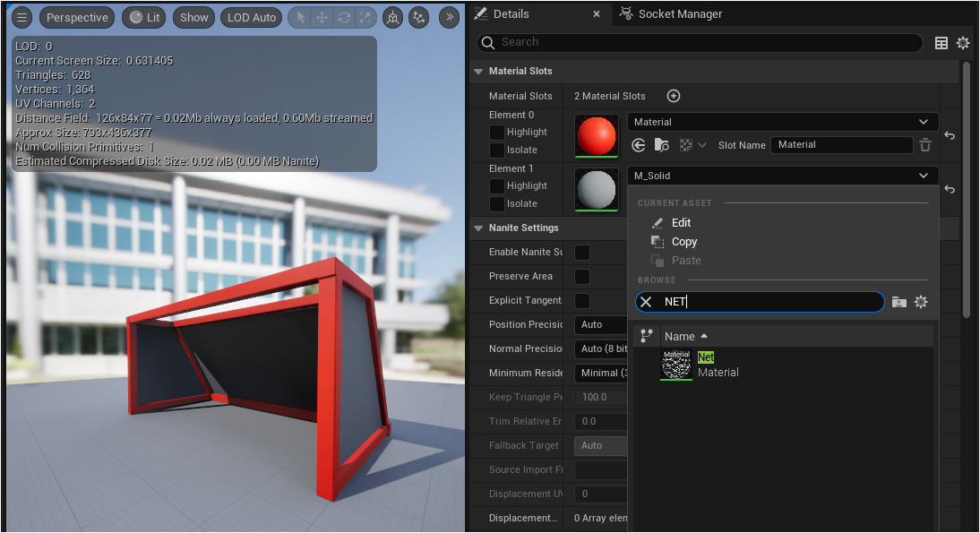Open the Lit view mode menu
Viewport: 980px width, 533px height.
pos(144,18)
